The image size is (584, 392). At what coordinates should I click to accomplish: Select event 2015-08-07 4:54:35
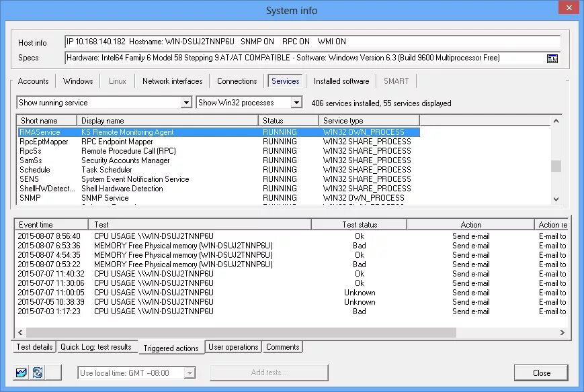click(292, 255)
